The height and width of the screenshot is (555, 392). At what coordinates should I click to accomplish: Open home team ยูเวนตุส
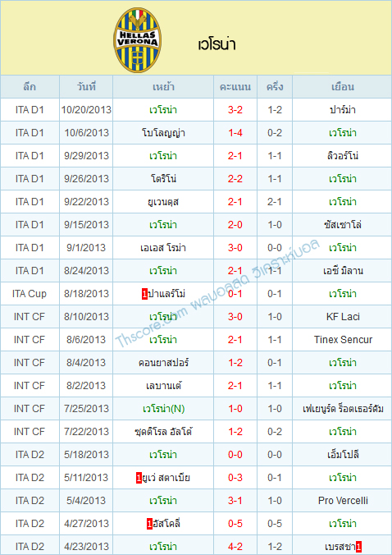[163, 202]
